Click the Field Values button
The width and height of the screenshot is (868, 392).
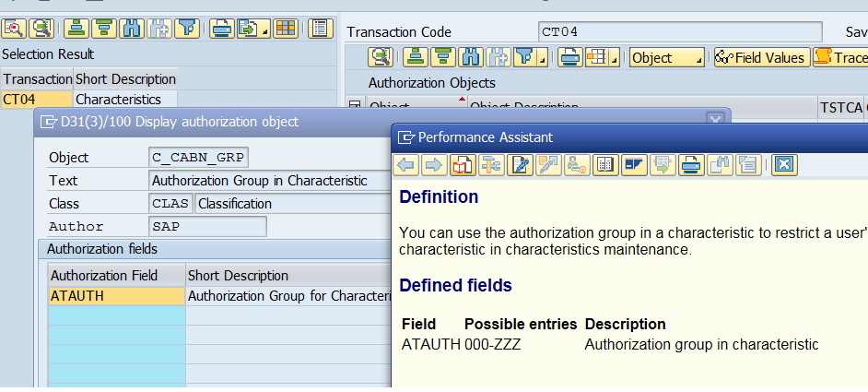click(x=760, y=57)
